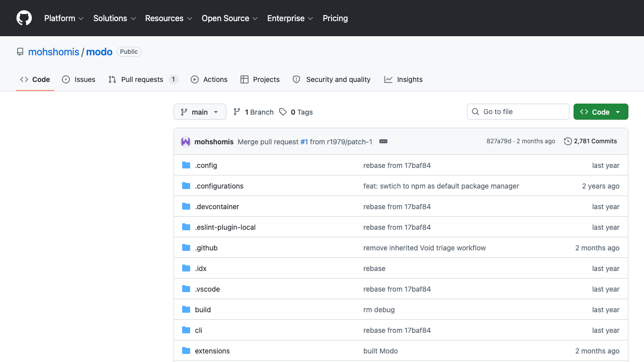Switch to the Issues tab
Screen dimensions: 644x362
tap(78, 79)
